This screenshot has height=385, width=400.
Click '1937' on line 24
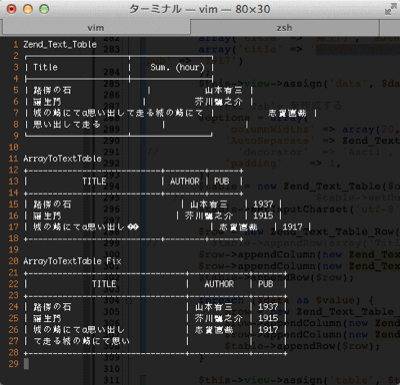(x=268, y=307)
